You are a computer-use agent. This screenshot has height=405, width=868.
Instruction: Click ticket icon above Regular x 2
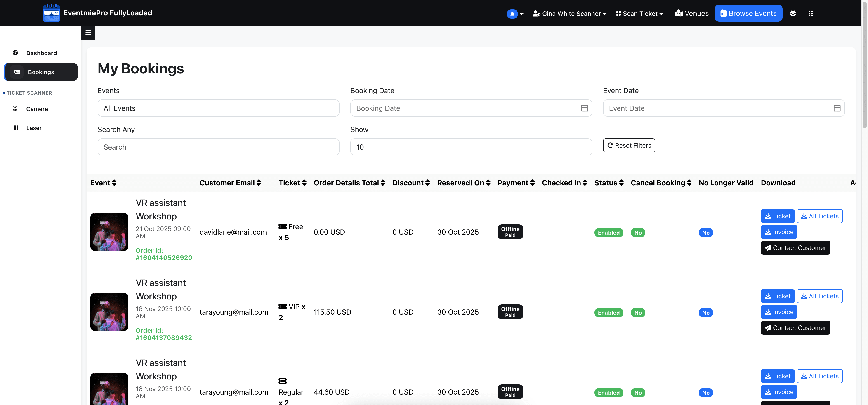282,381
